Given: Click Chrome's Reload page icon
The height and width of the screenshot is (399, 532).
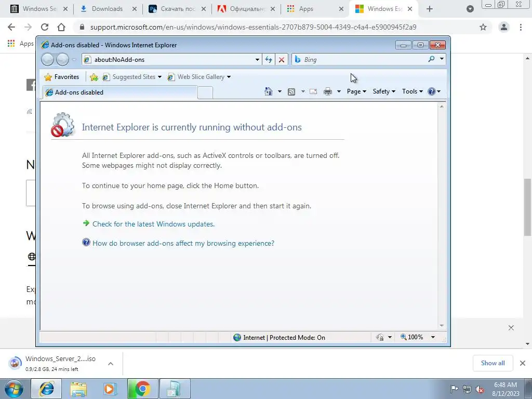Looking at the screenshot, I should [45, 27].
